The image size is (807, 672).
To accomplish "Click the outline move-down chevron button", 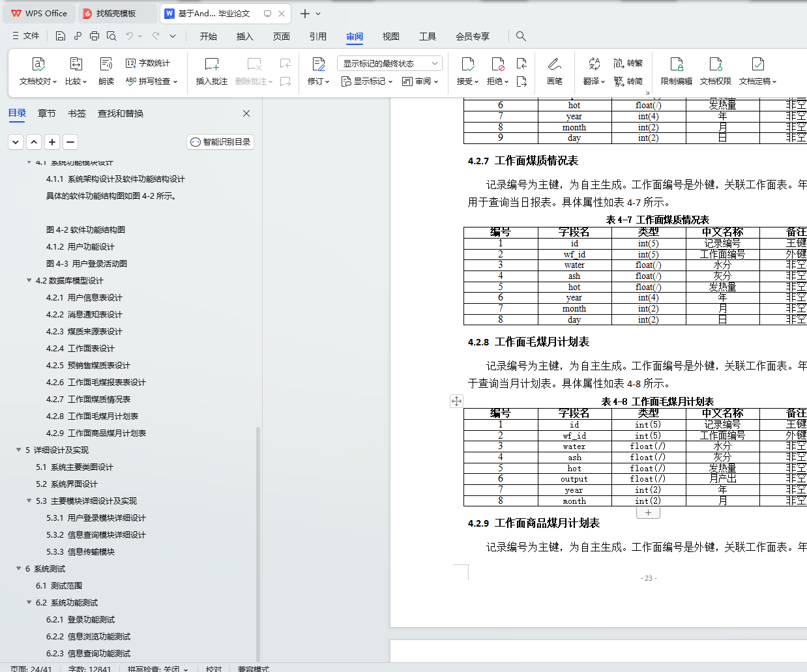I will 16,141.
